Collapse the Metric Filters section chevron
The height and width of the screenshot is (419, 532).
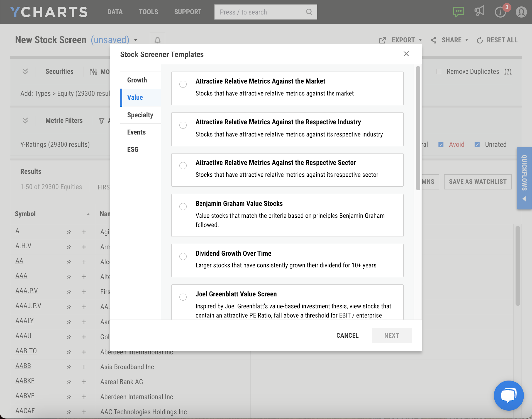[x=25, y=120]
